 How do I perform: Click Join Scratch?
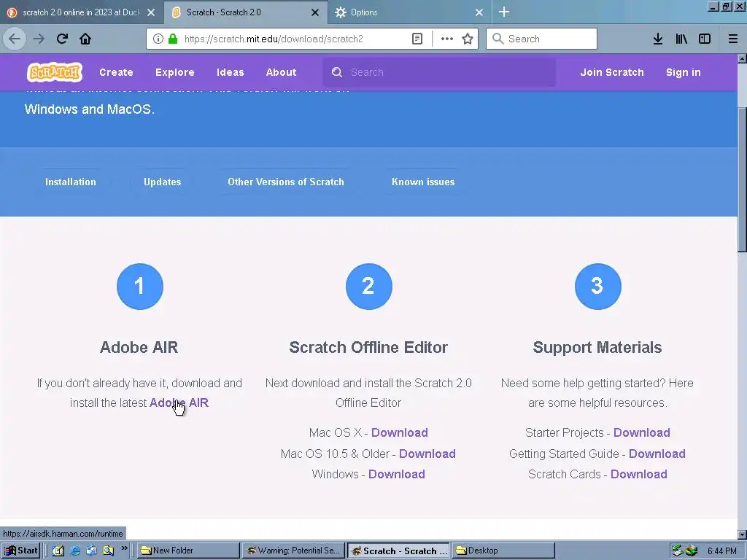click(612, 72)
